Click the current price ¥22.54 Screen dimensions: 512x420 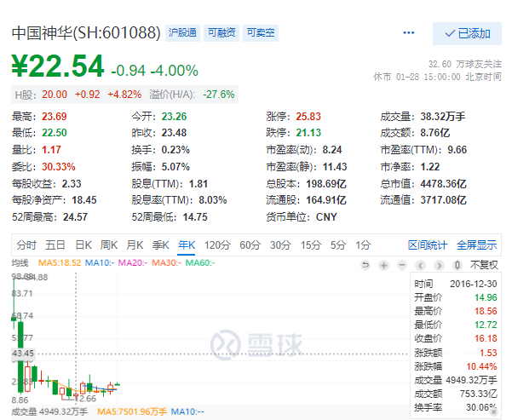tap(58, 66)
